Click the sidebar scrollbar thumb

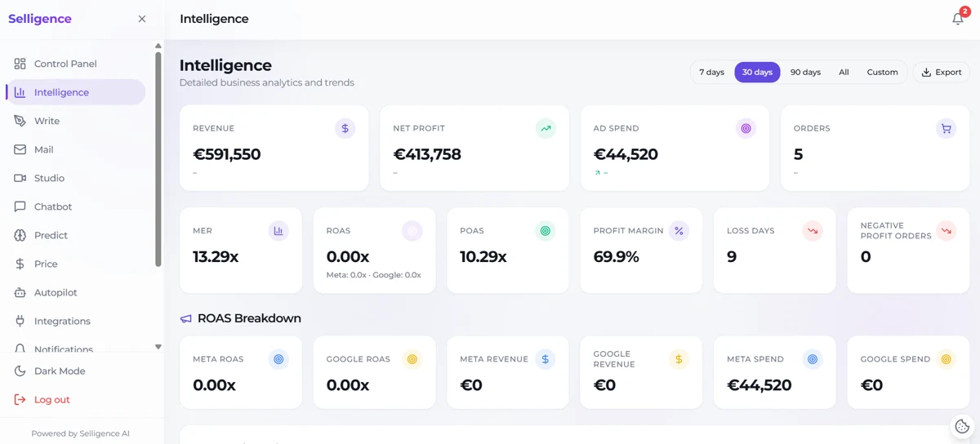[x=158, y=160]
